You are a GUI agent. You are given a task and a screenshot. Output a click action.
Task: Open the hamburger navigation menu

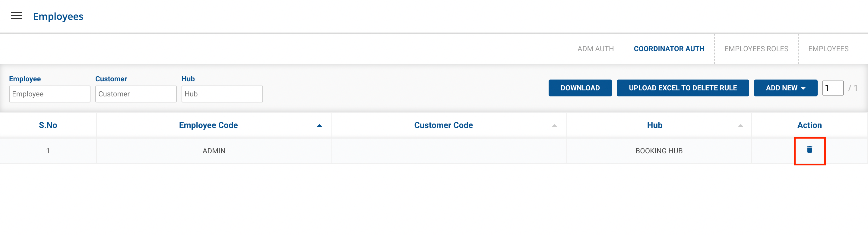pos(16,16)
